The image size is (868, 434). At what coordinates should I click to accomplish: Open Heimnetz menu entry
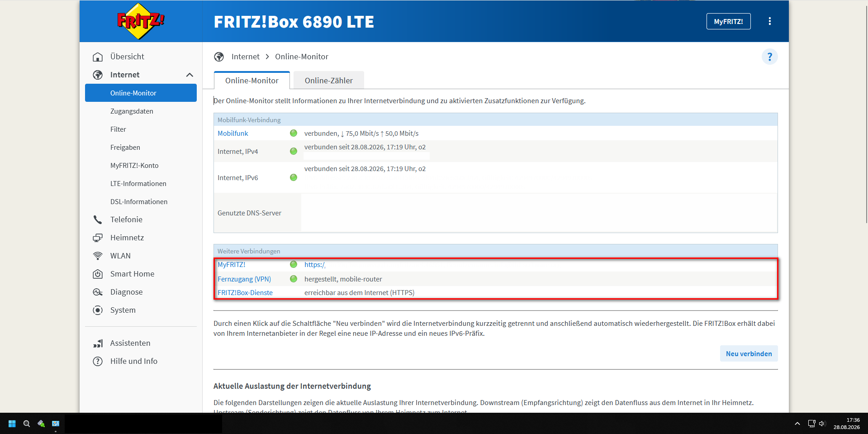click(x=127, y=238)
